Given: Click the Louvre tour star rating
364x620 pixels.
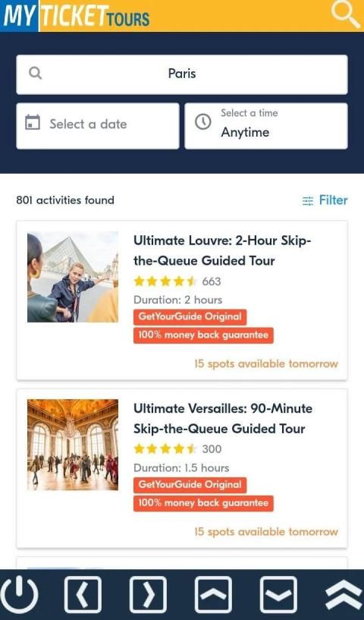Looking at the screenshot, I should (x=165, y=282).
